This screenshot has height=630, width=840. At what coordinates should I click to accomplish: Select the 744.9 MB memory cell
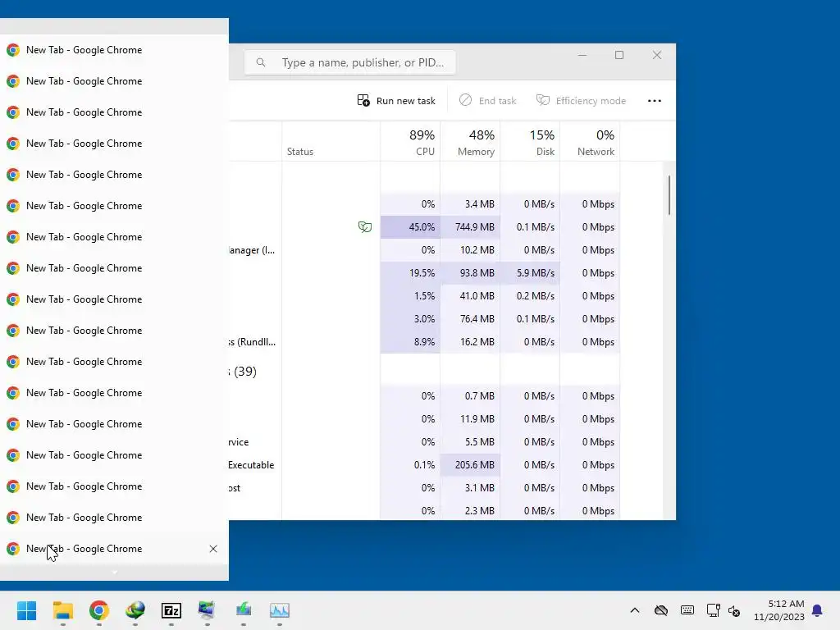[470, 227]
